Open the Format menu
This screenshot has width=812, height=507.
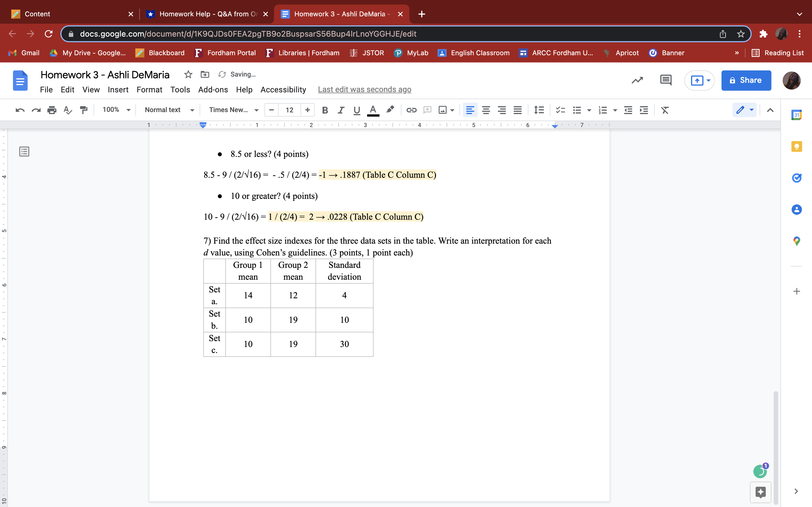pos(149,90)
